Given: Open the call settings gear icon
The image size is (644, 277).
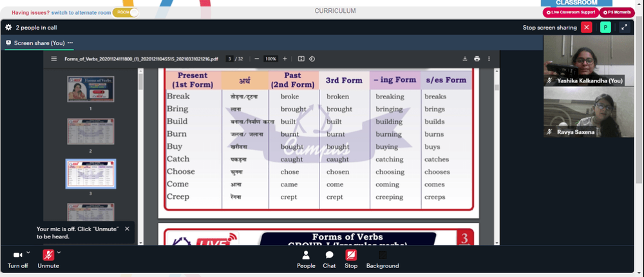Looking at the screenshot, I should click(x=8, y=28).
